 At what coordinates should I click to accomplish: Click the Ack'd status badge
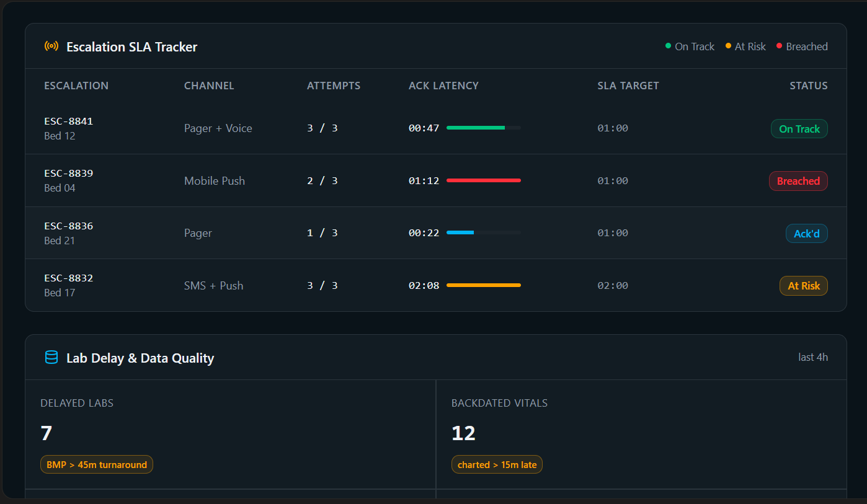coord(806,234)
